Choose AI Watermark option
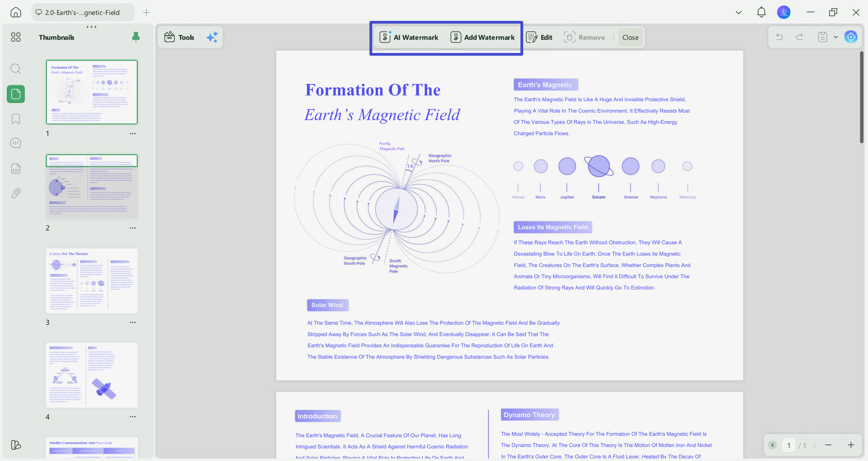868x461 pixels. [x=409, y=37]
